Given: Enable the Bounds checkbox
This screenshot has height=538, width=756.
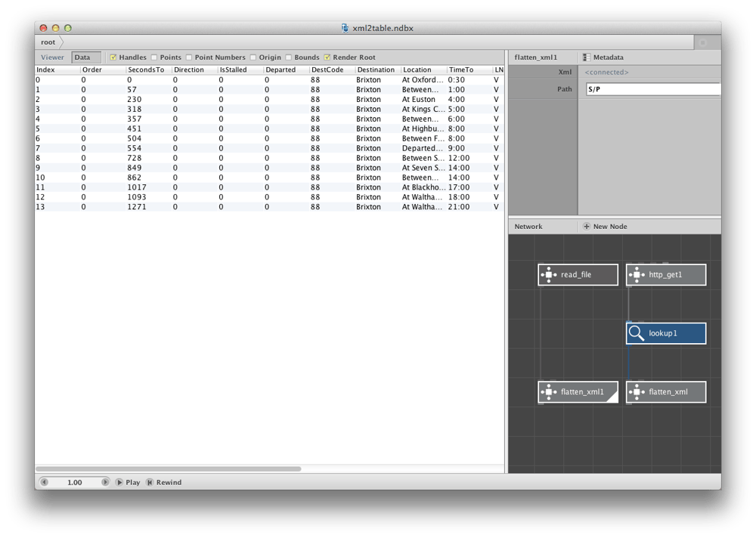Looking at the screenshot, I should pos(288,57).
